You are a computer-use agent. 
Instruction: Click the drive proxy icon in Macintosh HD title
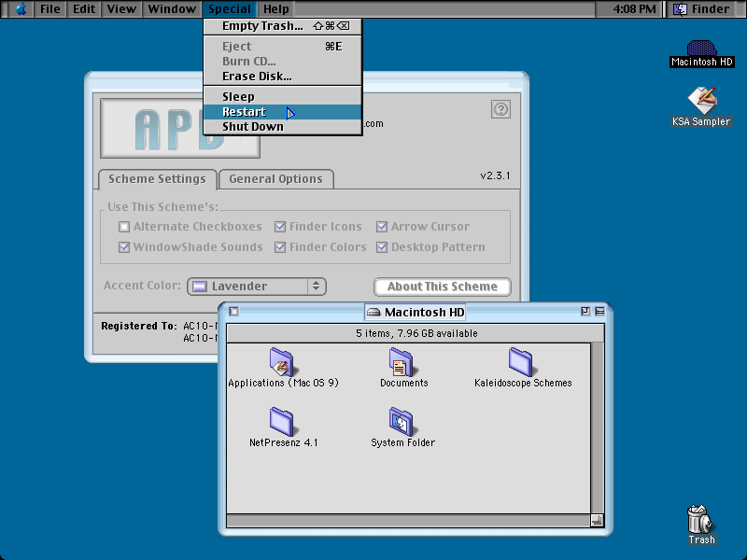pyautogui.click(x=374, y=313)
